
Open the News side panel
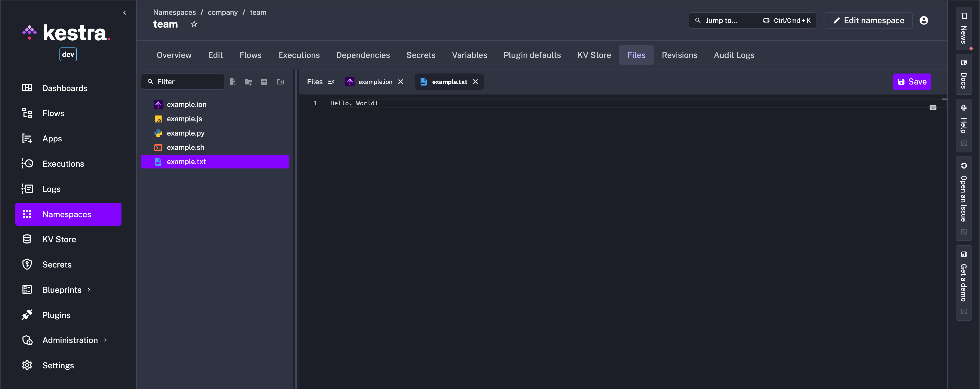tap(963, 29)
